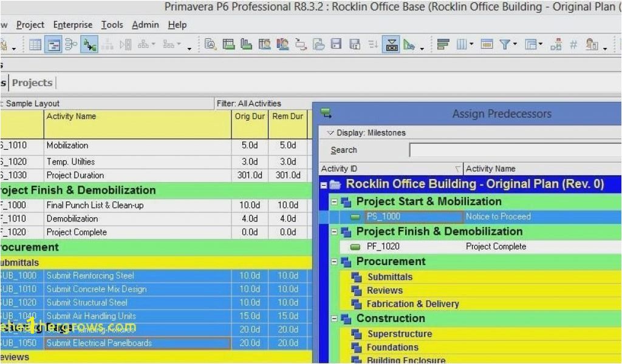Select the Demobilization activity row
Image resolution: width=622 pixels, height=364 pixels.
coord(156,218)
